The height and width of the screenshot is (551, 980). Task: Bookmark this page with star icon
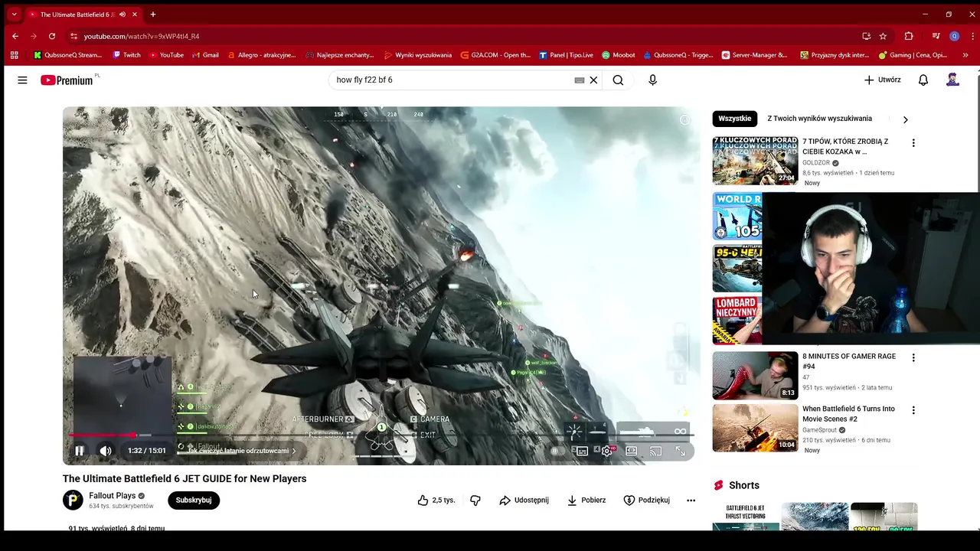tap(883, 36)
